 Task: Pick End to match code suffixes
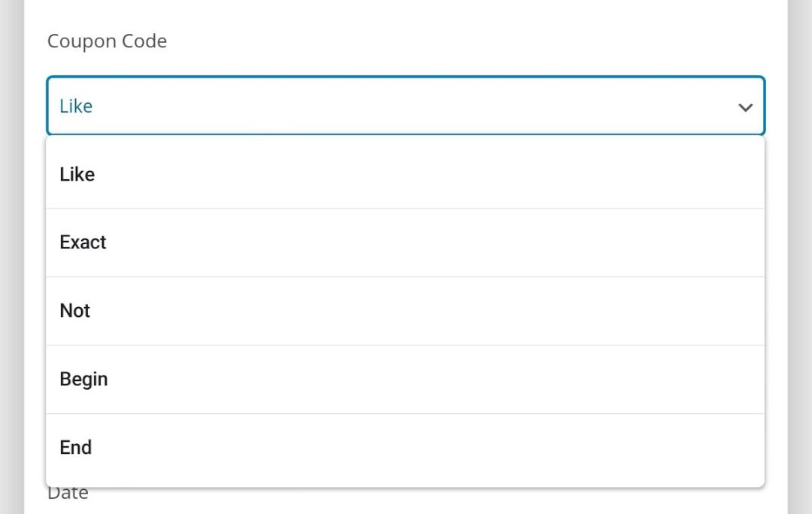75,447
